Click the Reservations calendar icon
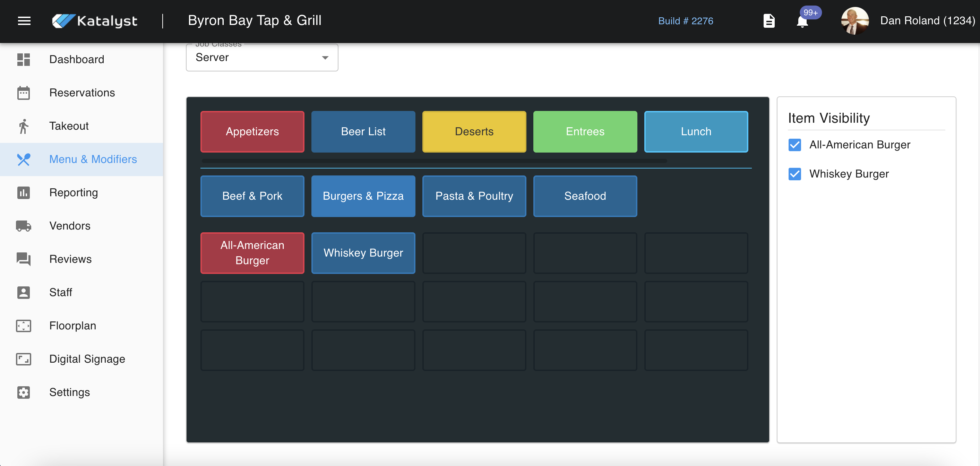 point(24,93)
